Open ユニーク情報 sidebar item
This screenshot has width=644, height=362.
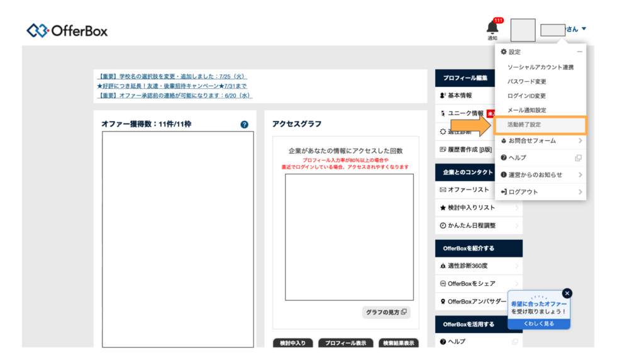click(x=465, y=113)
